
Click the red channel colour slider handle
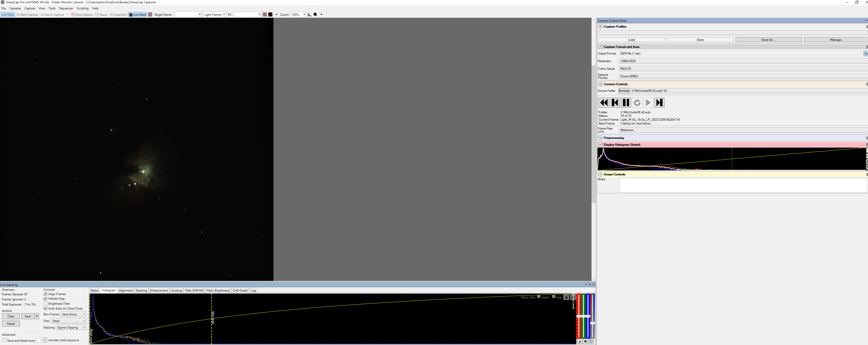tap(579, 316)
